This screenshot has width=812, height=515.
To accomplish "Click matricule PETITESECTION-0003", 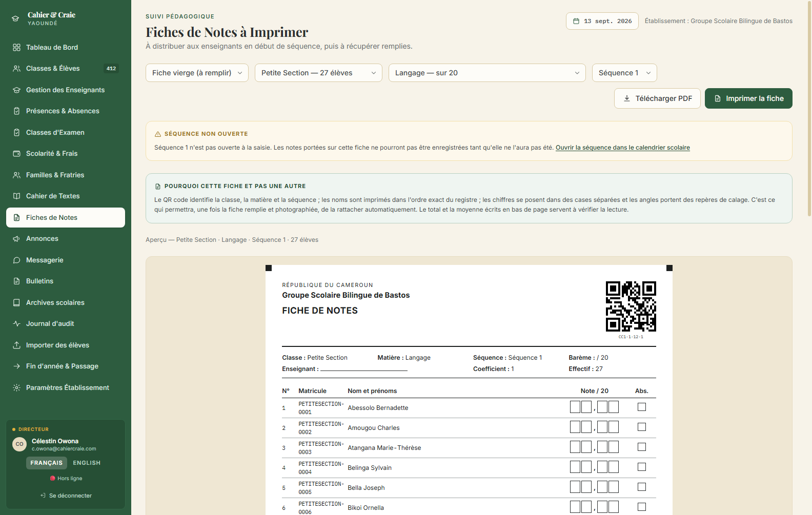I will pos(321,448).
